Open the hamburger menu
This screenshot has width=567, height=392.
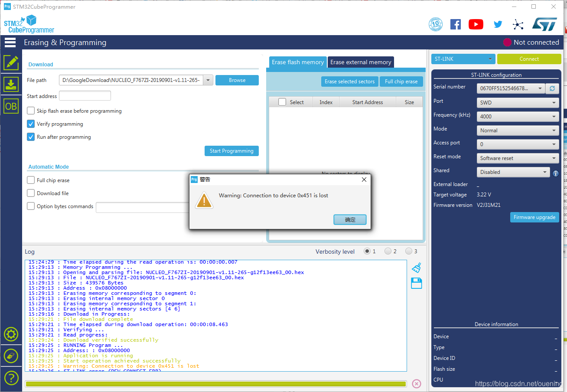tap(10, 42)
